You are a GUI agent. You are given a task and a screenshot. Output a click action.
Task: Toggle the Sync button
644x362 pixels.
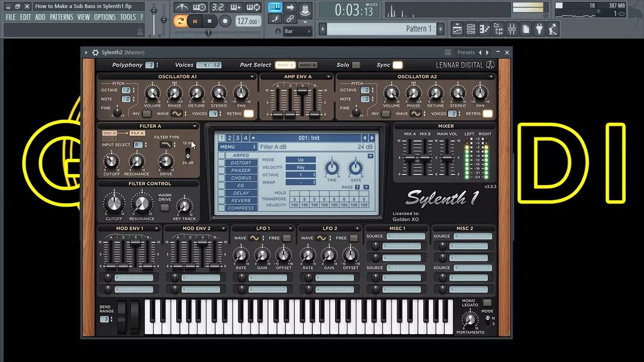(x=397, y=65)
